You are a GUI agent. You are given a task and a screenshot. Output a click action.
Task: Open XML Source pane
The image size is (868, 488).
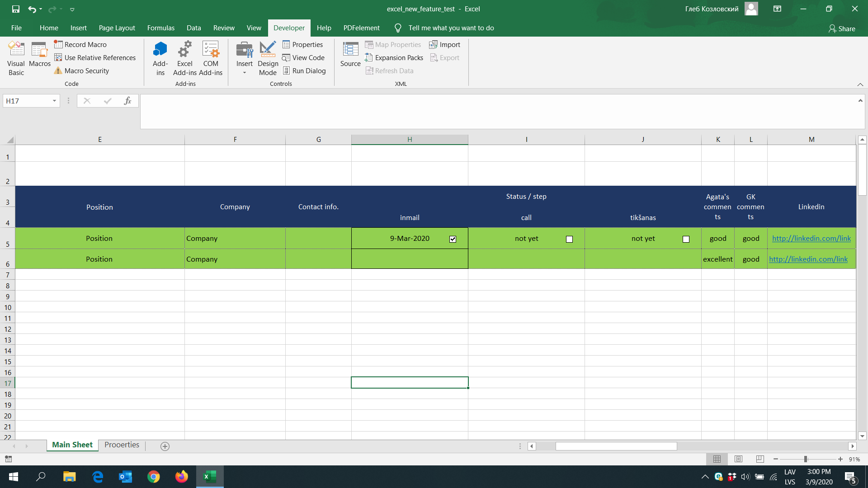(x=350, y=54)
